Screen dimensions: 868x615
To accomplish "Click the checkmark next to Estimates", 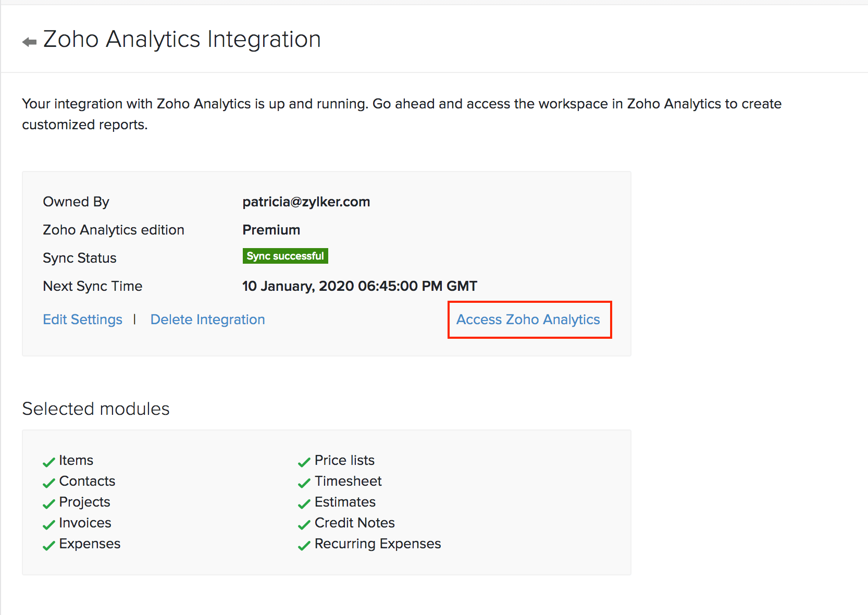I will point(304,503).
